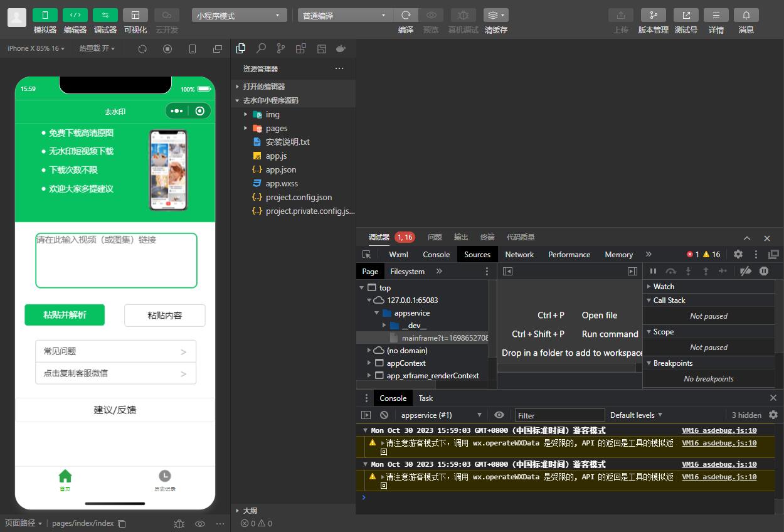Viewport: 784px width, 532px height.
Task: Click the simulator refresh icon
Action: pyautogui.click(x=142, y=49)
